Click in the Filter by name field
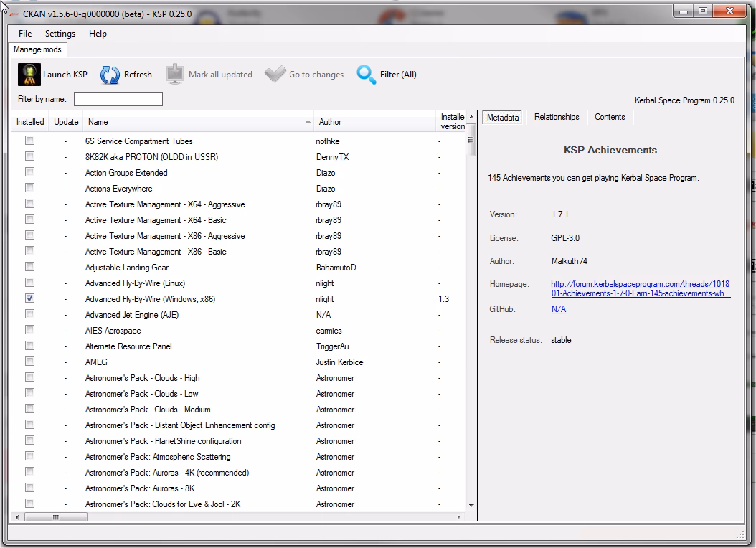The image size is (756, 548). point(118,99)
